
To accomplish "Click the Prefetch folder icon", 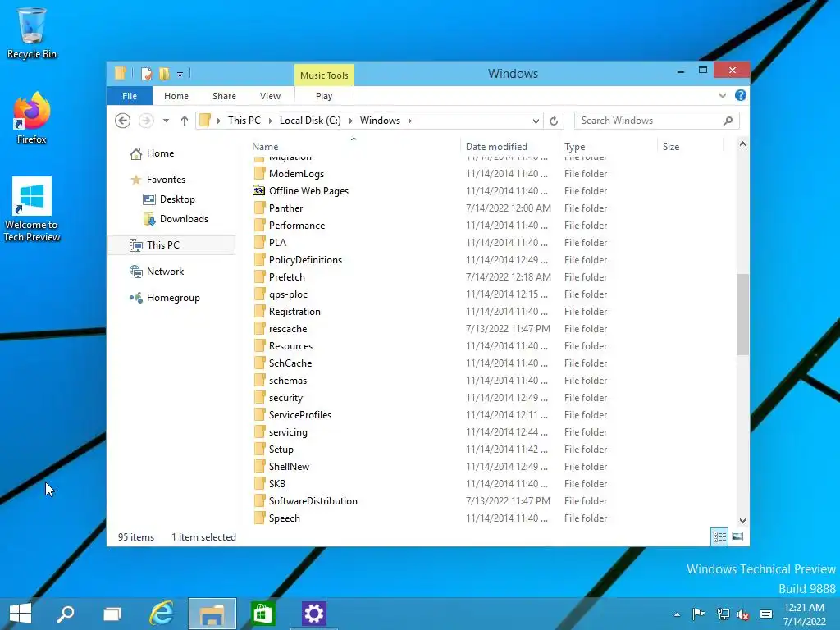I will click(259, 277).
